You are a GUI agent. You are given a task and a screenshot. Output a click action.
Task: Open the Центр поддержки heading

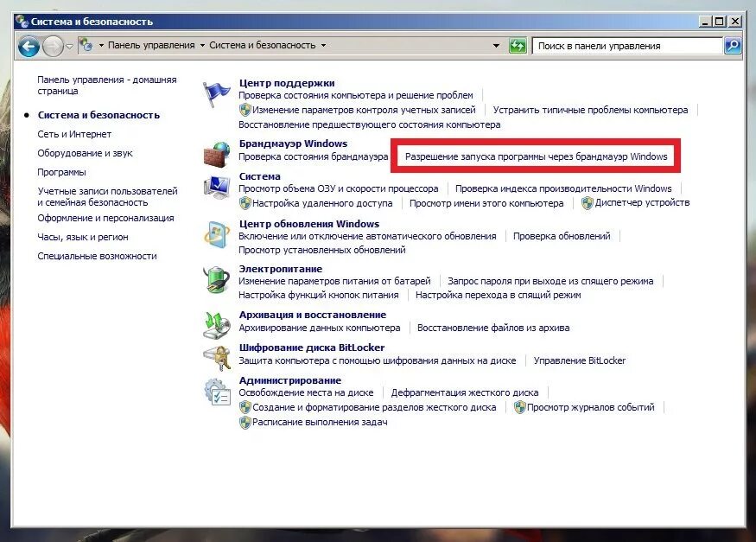tap(287, 83)
